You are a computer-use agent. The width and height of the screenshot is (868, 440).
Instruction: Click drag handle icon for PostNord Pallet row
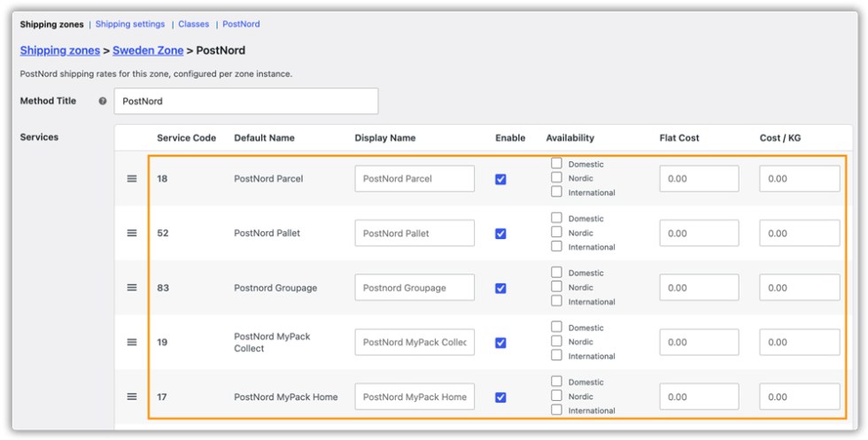click(132, 233)
